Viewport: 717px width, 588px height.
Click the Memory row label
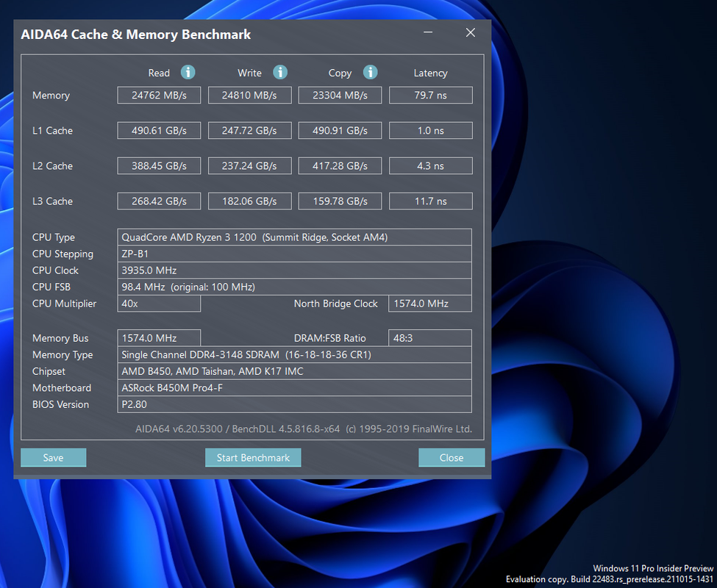(x=51, y=96)
